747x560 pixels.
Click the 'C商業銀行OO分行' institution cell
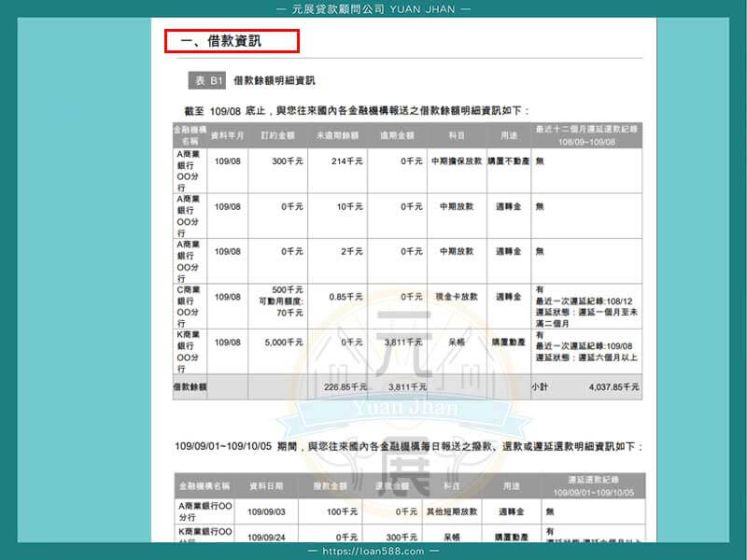189,306
